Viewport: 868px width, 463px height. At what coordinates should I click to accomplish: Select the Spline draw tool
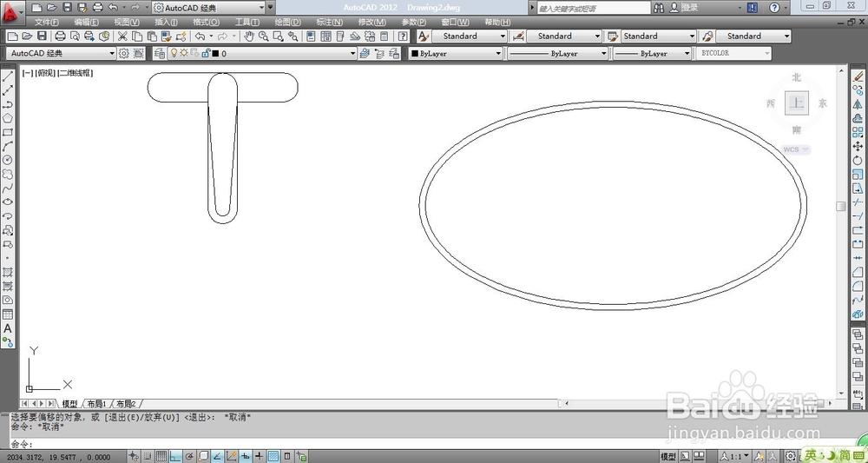click(8, 189)
